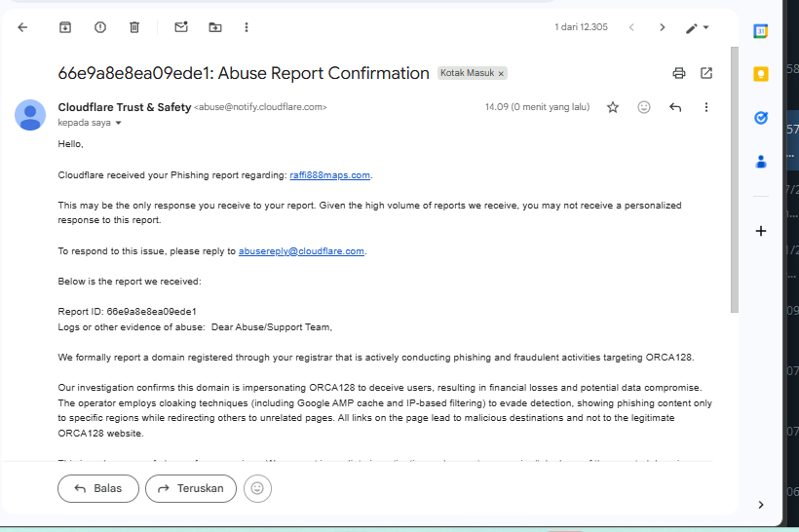This screenshot has height=532, width=799.
Task: Select the Kotak Masuk label
Action: tap(467, 73)
